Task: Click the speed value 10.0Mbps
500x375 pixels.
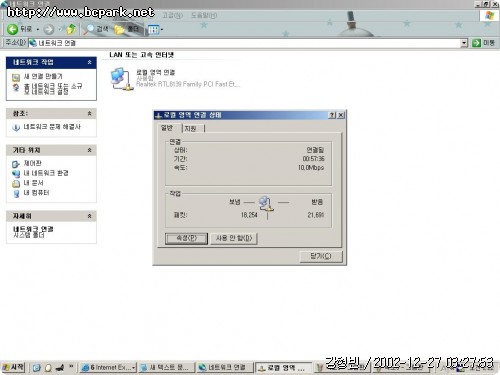Action: coord(311,167)
